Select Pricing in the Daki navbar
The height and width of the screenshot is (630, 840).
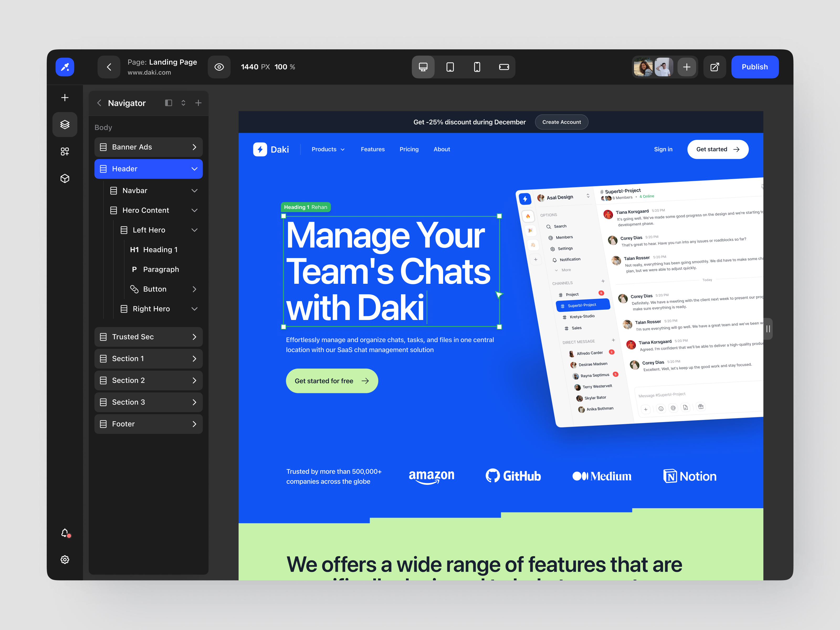(x=409, y=149)
